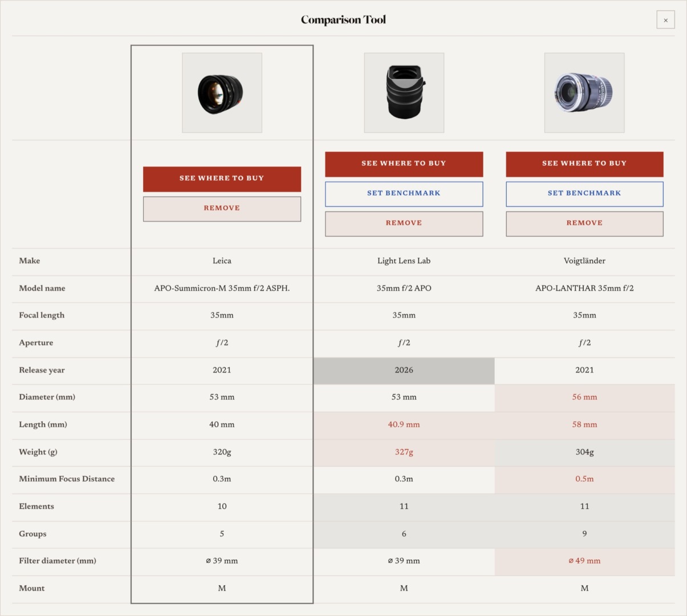Select the Length (mm) row label
This screenshot has height=616, width=687.
click(43, 424)
